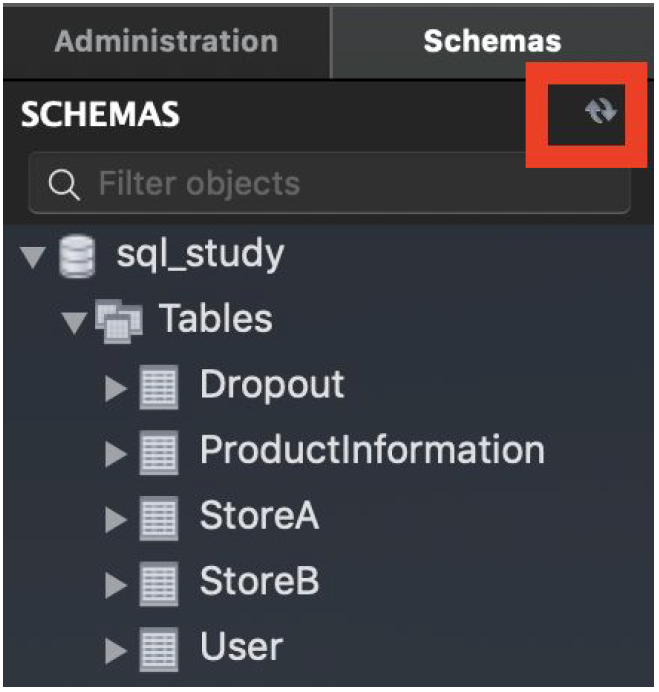
Task: Click the Dropout table grid icon
Action: [159, 387]
